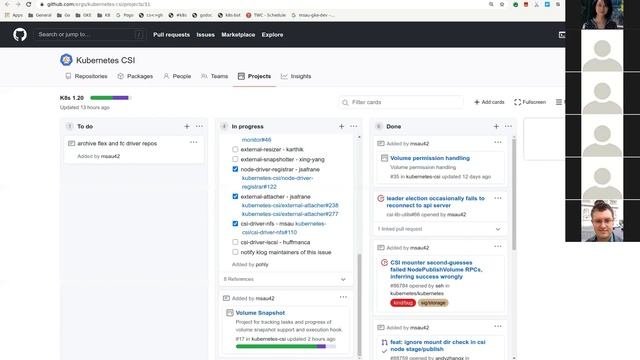Screen dimensions: 640x360
Task: Open kubernetes-csi/external-attacher#238 link
Action: point(290,205)
